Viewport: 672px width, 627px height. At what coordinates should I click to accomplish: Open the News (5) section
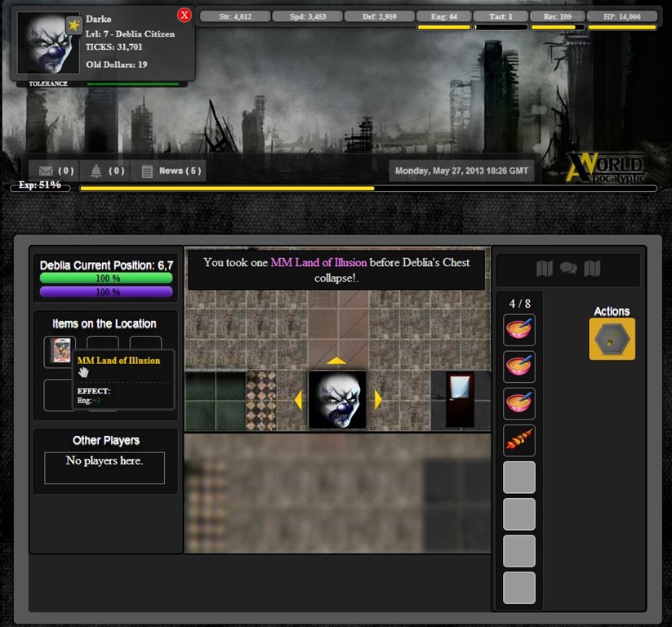click(x=171, y=171)
